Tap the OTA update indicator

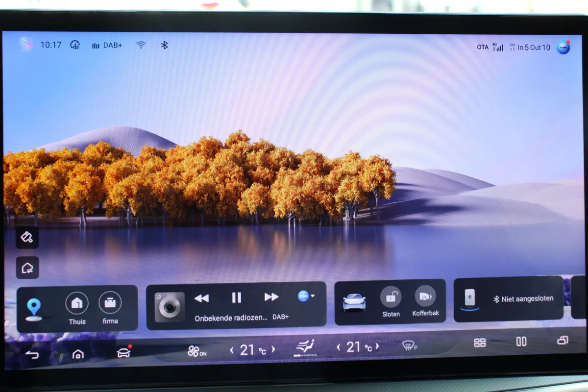(483, 47)
